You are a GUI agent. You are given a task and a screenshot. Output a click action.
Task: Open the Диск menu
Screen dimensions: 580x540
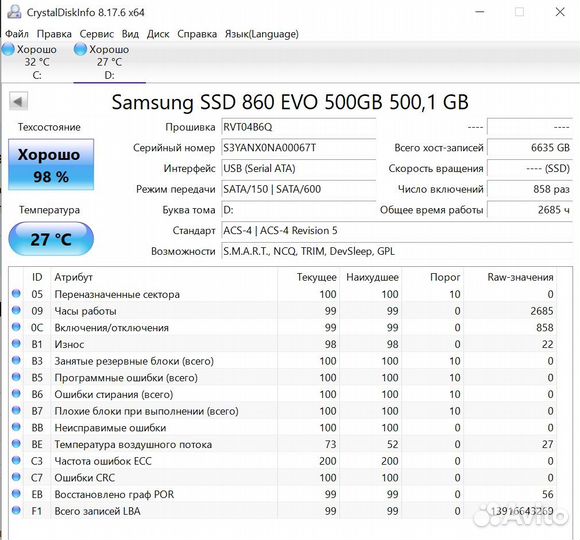(x=158, y=34)
